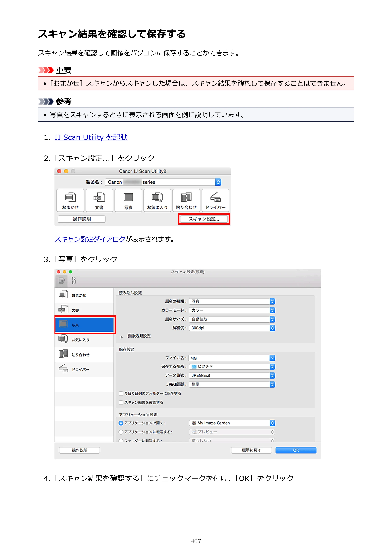
Task: Click 操作説明 button in the settings dialog
Action: pyautogui.click(x=80, y=450)
